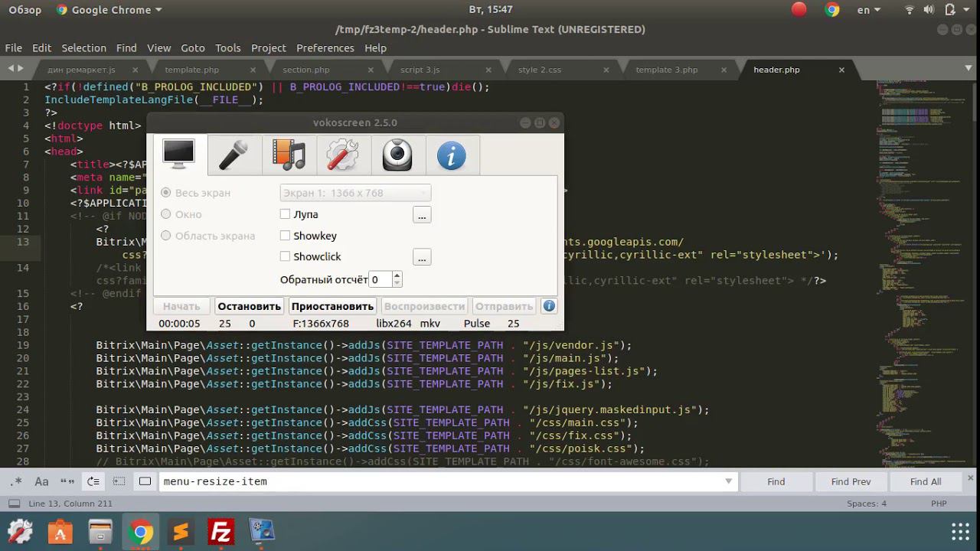This screenshot has width=980, height=551.
Task: Open the webcam tab in vokoscreen
Action: coord(397,156)
